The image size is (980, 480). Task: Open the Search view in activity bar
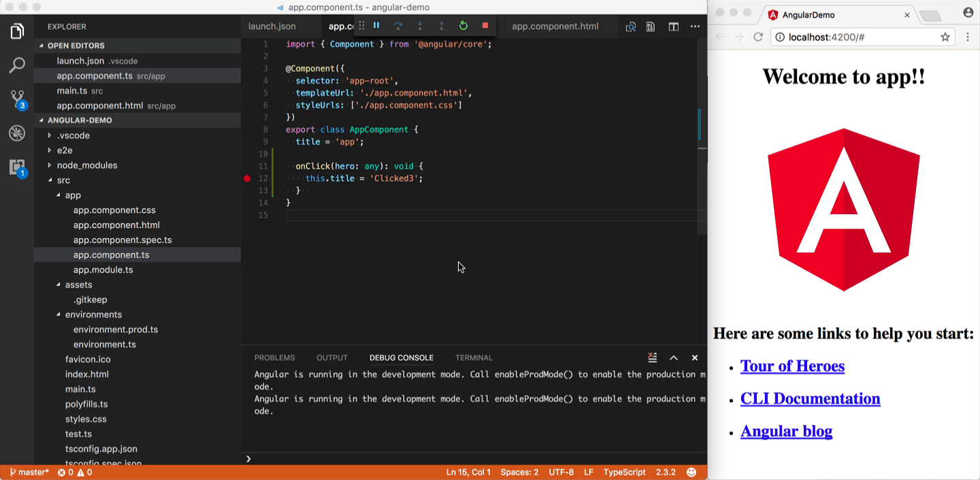click(x=17, y=65)
